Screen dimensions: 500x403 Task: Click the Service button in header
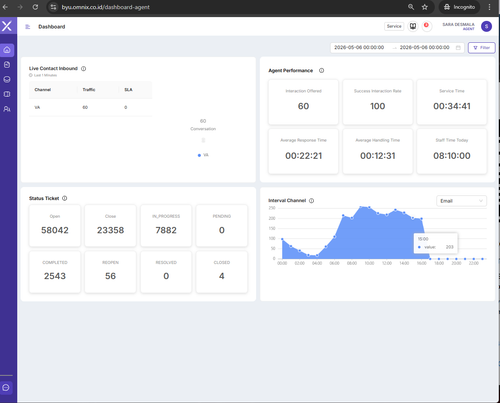tap(394, 26)
